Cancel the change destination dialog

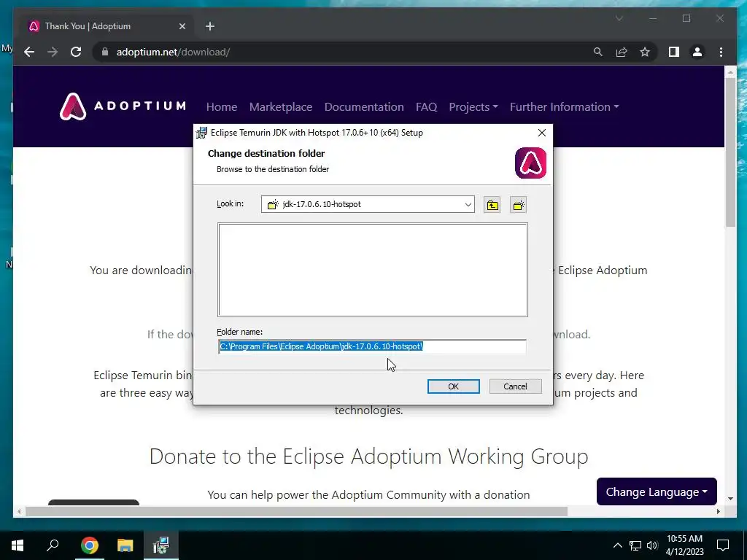click(x=516, y=386)
